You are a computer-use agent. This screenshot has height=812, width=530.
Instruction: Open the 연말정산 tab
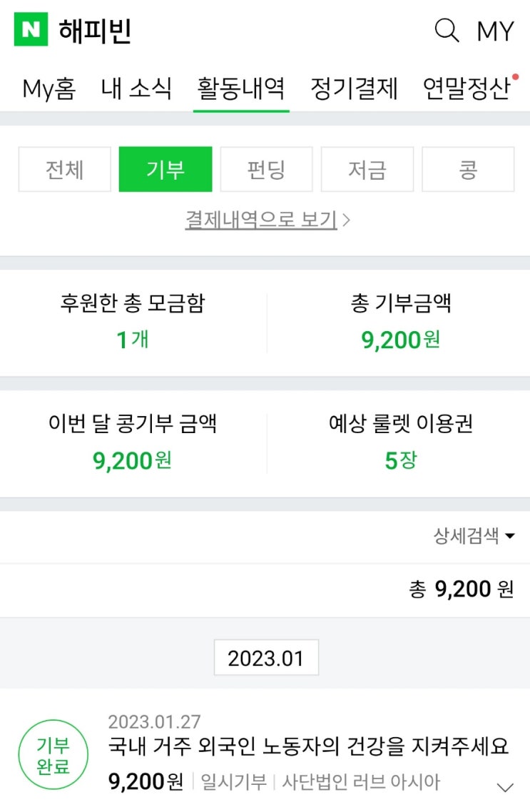[x=467, y=89]
